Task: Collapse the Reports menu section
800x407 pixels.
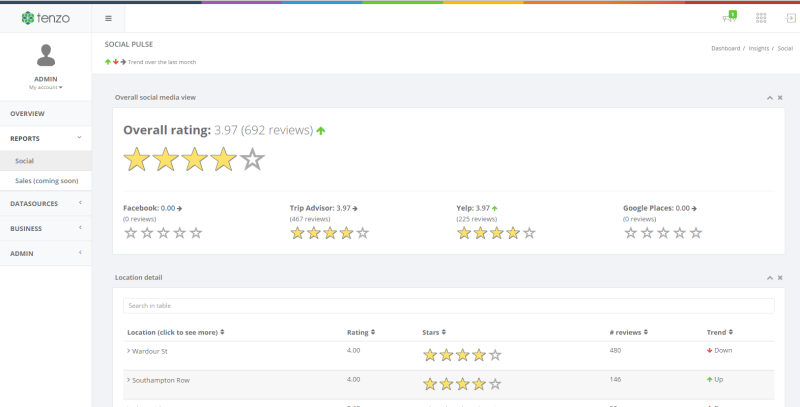Action: 46,138
